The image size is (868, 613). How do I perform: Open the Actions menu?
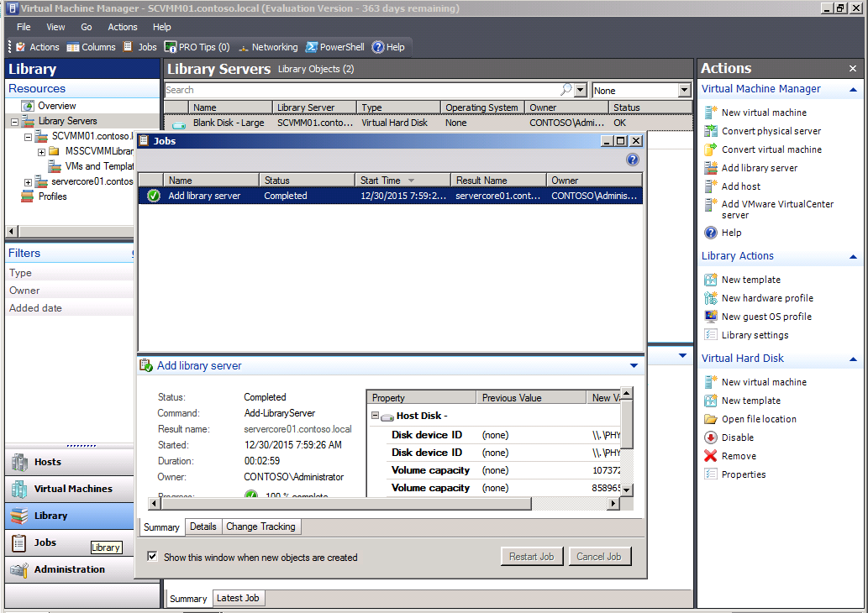point(123,27)
